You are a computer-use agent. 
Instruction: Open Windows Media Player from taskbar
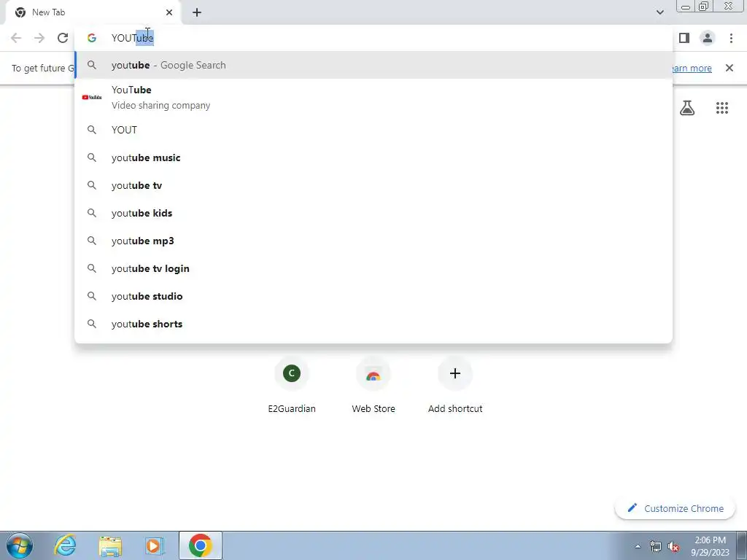155,545
